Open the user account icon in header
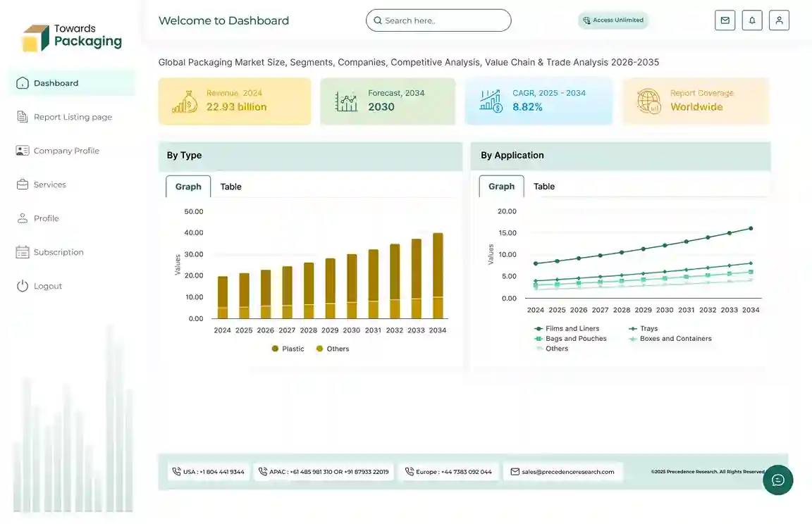The height and width of the screenshot is (524, 812). (x=779, y=20)
